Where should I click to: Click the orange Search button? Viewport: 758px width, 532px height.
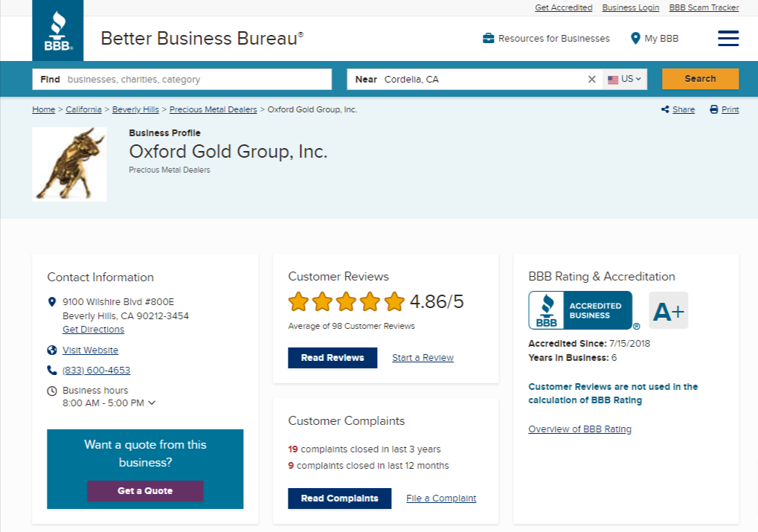(700, 79)
